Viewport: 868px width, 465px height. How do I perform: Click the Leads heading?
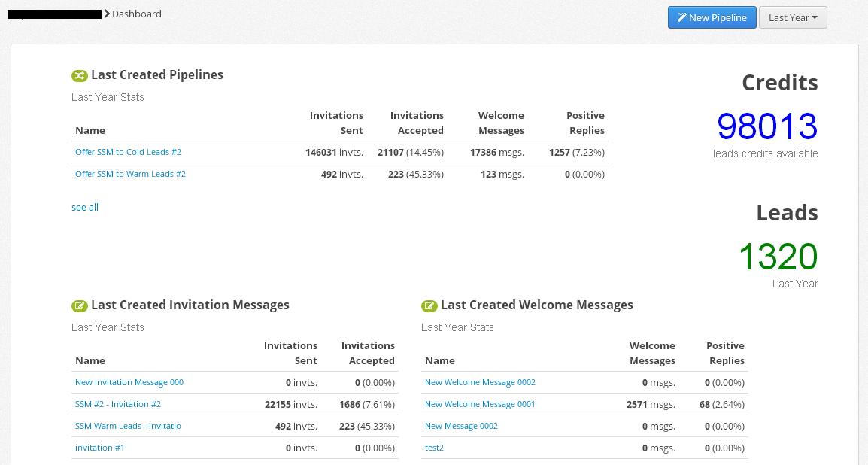[788, 213]
